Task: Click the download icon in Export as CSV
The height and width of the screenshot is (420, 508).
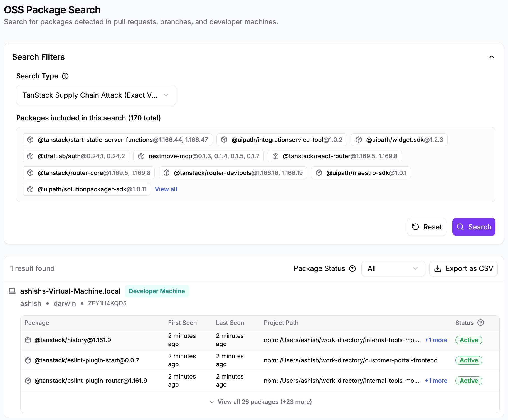Action: 438,269
